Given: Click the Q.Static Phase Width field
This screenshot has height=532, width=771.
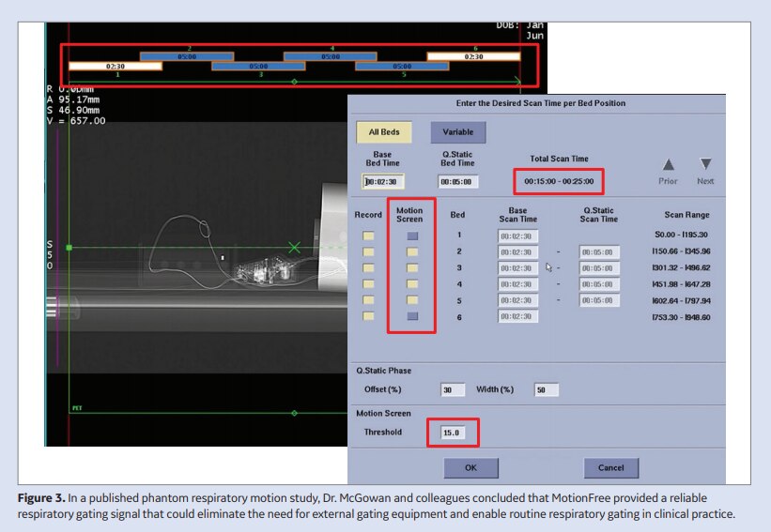Looking at the screenshot, I should click(x=546, y=389).
